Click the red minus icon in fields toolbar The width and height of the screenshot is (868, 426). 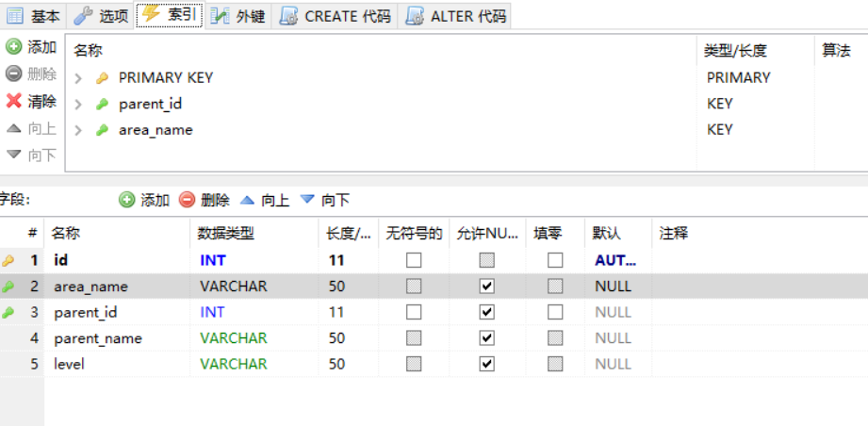tap(188, 200)
